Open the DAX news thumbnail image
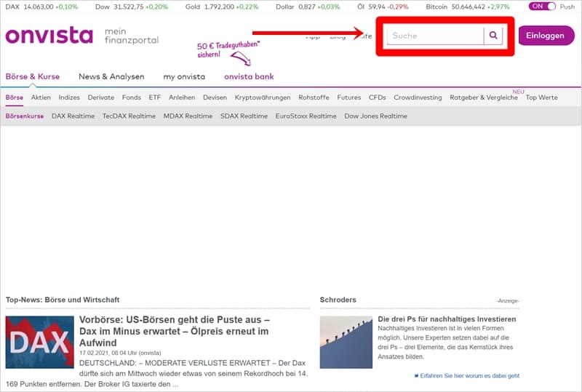This screenshot has width=582, height=392. click(x=40, y=342)
